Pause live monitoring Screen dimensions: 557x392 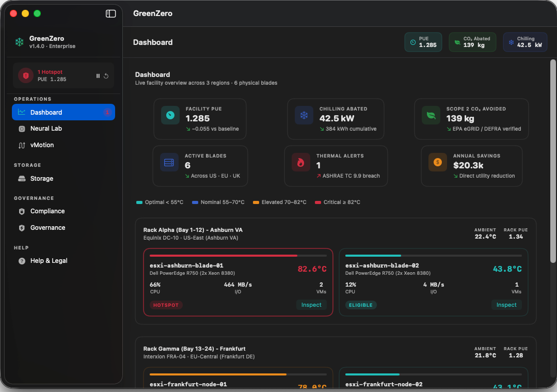point(98,76)
